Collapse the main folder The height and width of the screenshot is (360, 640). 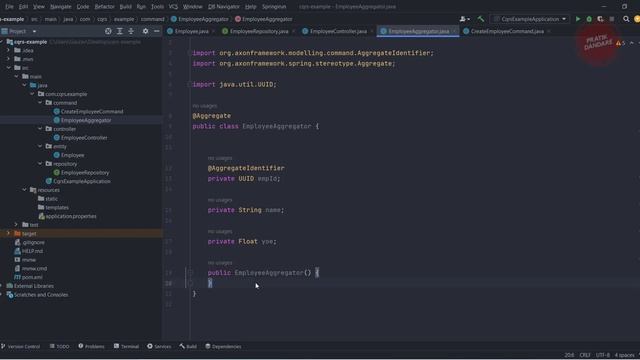coord(16,76)
